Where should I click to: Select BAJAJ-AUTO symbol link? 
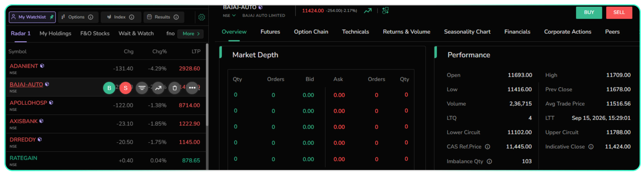(26, 84)
